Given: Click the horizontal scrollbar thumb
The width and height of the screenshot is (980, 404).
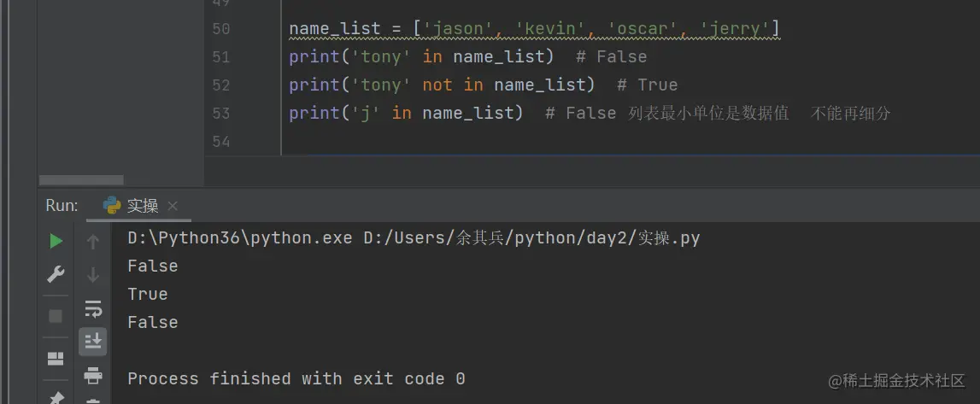Looking at the screenshot, I should tap(81, 180).
